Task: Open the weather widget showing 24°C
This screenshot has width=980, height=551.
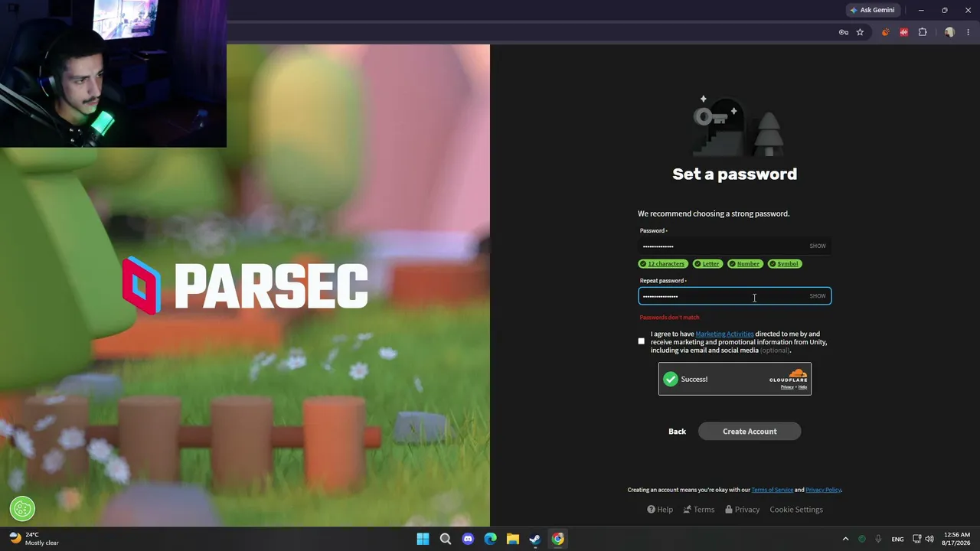Action: [34, 539]
